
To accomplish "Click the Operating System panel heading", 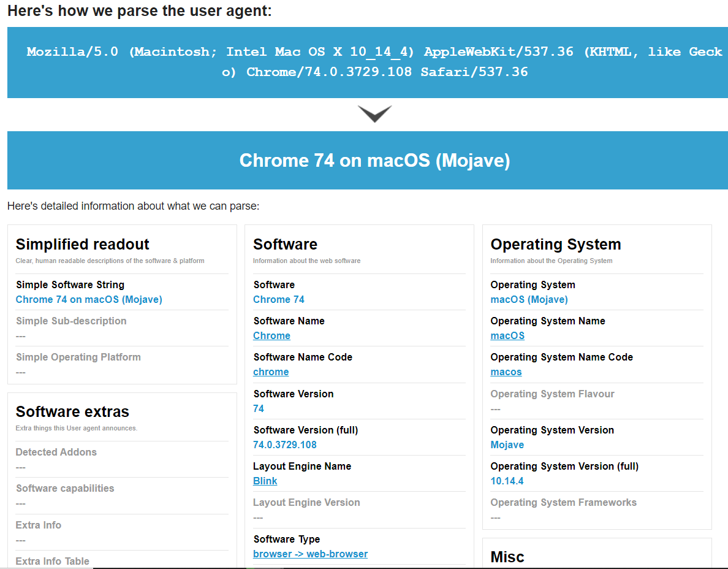I will (555, 244).
